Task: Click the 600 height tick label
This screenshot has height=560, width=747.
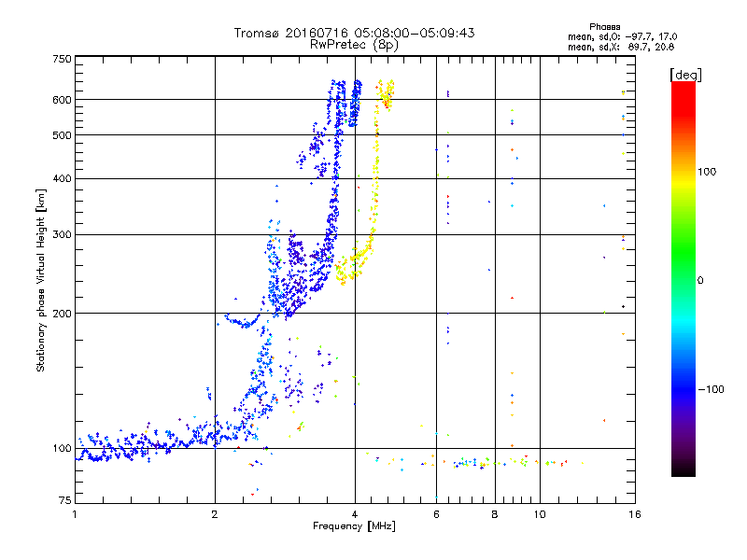Action: coord(62,100)
